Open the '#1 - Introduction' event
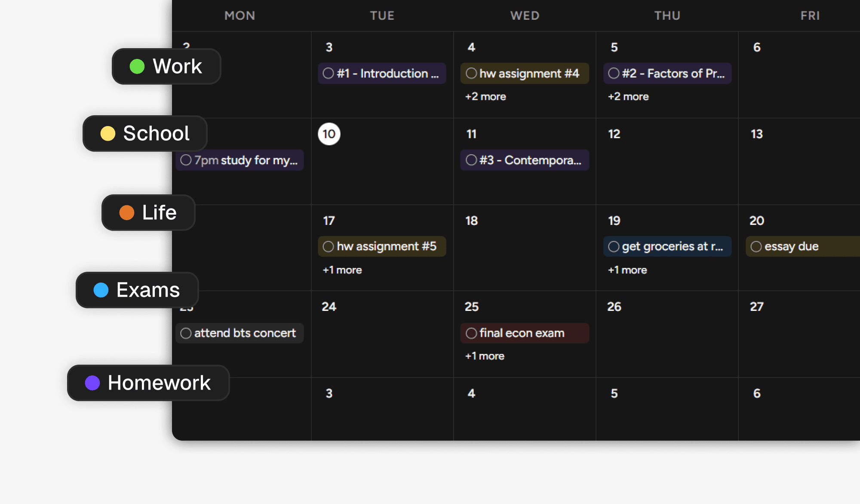The width and height of the screenshot is (860, 504). 382,73
